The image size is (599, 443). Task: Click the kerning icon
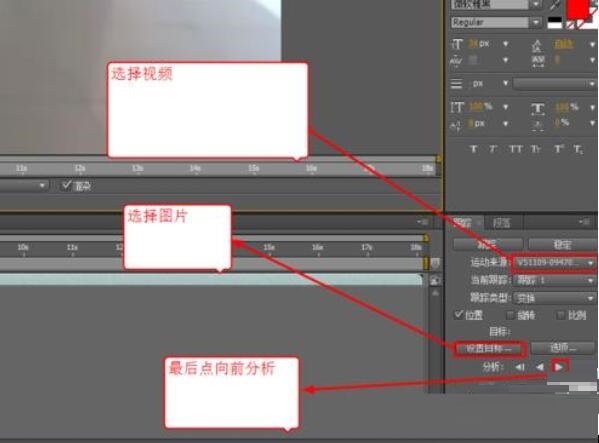(457, 60)
